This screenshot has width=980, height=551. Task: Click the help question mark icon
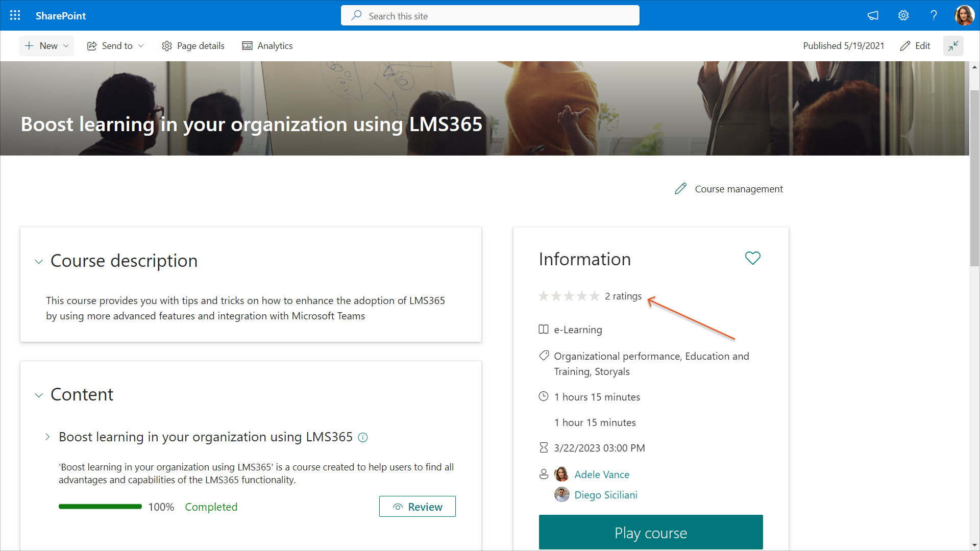(934, 15)
